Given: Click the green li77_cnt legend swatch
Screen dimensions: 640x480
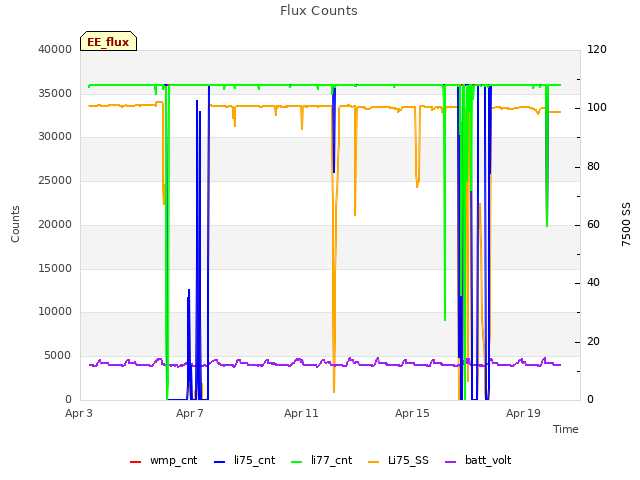Looking at the screenshot, I should pos(296,462).
